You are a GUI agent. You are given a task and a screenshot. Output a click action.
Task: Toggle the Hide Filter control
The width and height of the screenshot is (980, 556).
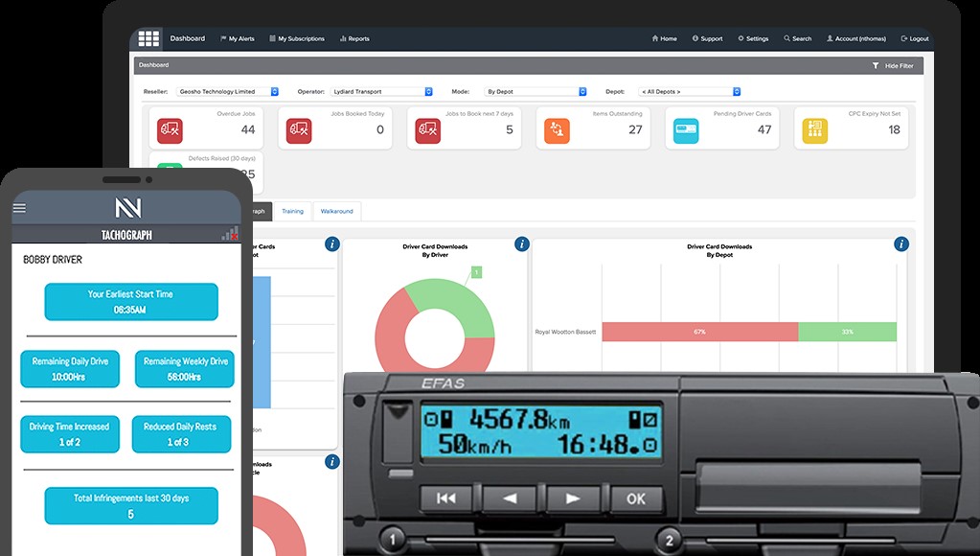click(x=895, y=64)
